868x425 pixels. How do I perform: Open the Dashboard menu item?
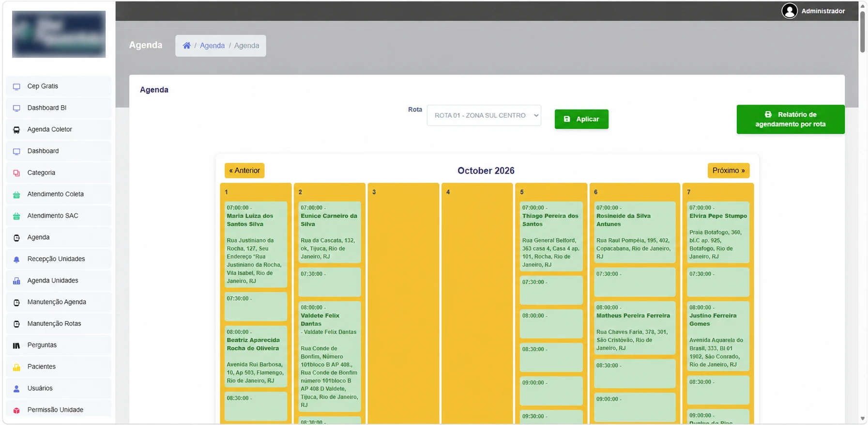point(59,151)
